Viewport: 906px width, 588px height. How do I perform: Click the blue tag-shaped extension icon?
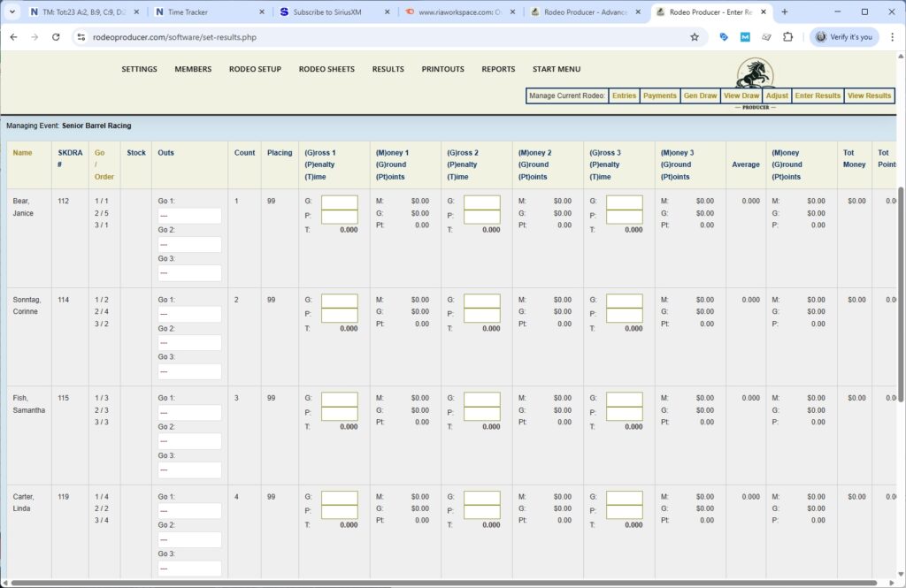tap(724, 38)
